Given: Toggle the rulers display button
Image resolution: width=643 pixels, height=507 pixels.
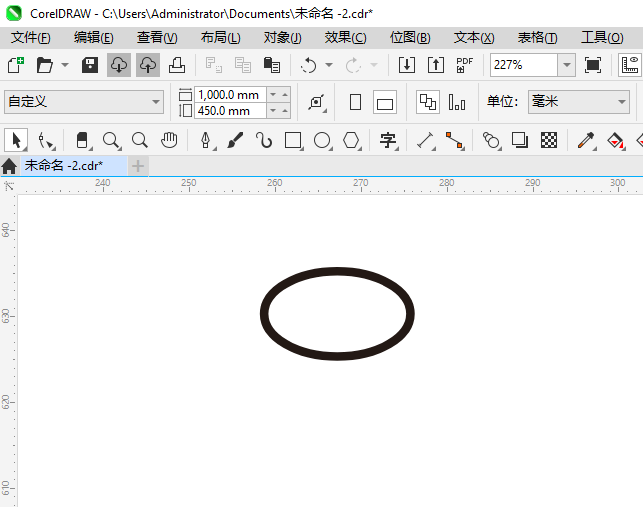Looking at the screenshot, I should [630, 65].
